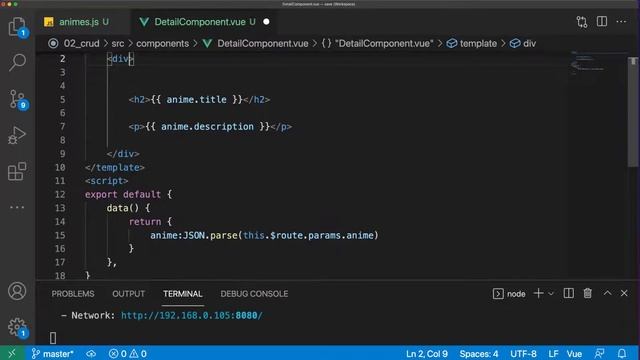Open the editor More Actions menu

(621, 22)
